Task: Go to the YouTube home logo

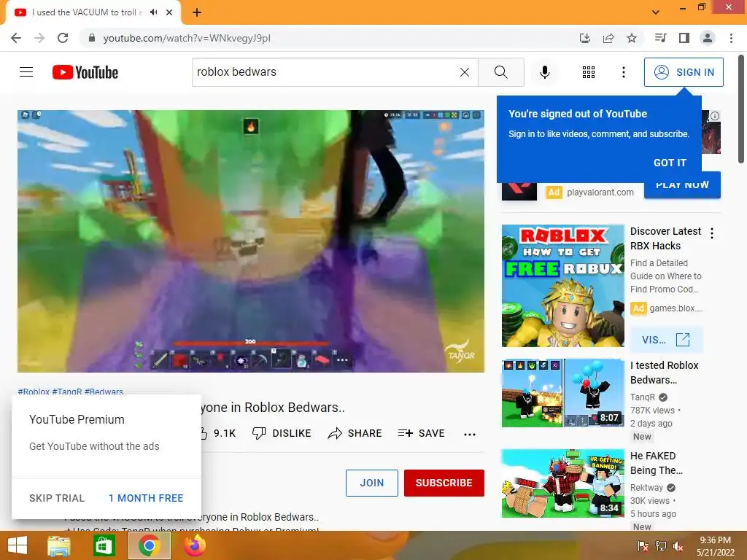Action: (x=85, y=72)
